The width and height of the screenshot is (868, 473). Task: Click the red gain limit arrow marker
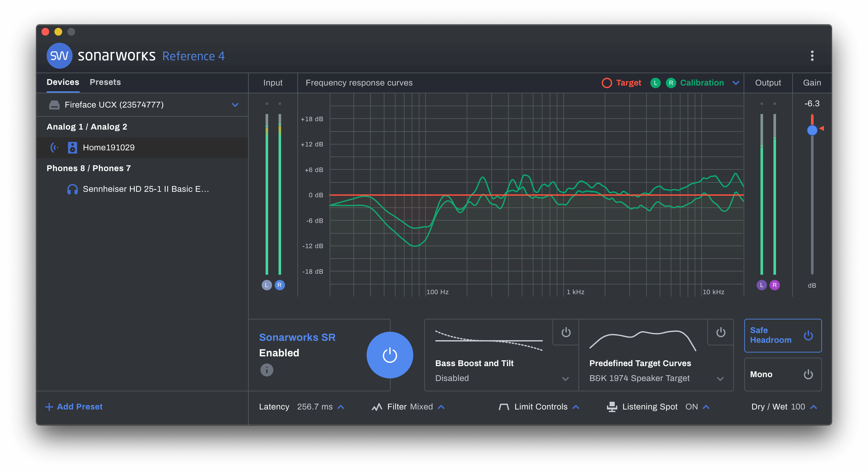pyautogui.click(x=821, y=128)
